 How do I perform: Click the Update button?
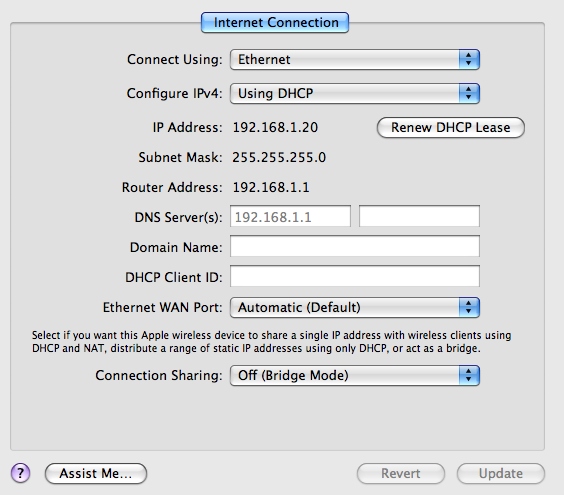pos(501,473)
